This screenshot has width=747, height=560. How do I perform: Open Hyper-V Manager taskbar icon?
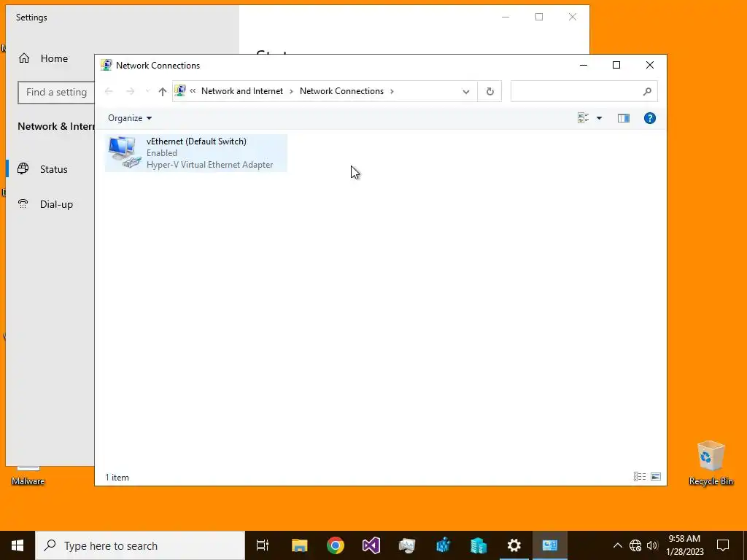pos(479,545)
